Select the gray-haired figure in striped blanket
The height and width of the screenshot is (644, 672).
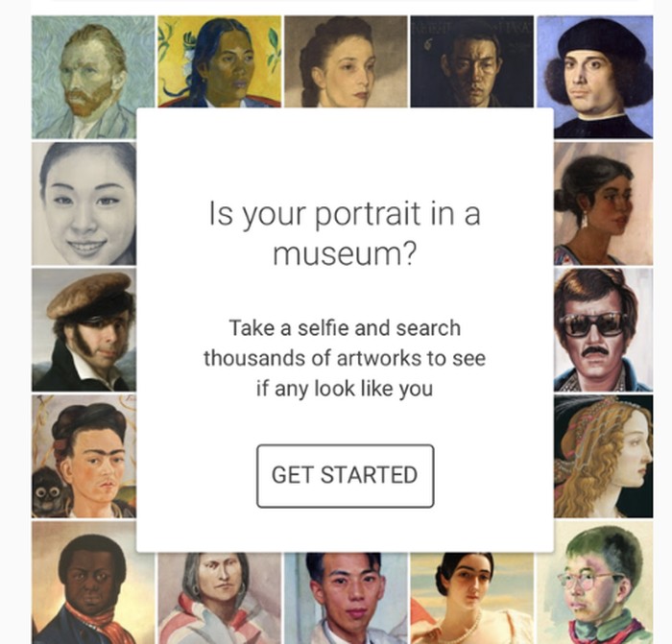(x=220, y=599)
